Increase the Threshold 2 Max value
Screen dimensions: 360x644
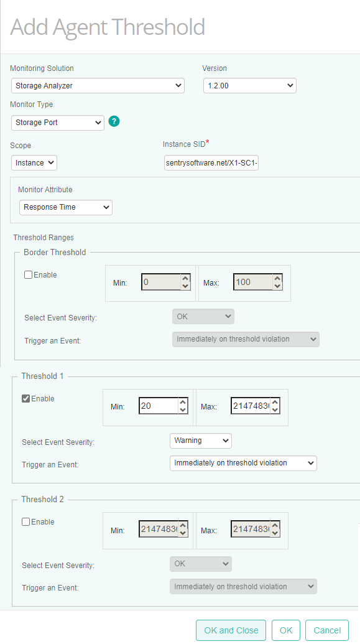click(x=275, y=525)
